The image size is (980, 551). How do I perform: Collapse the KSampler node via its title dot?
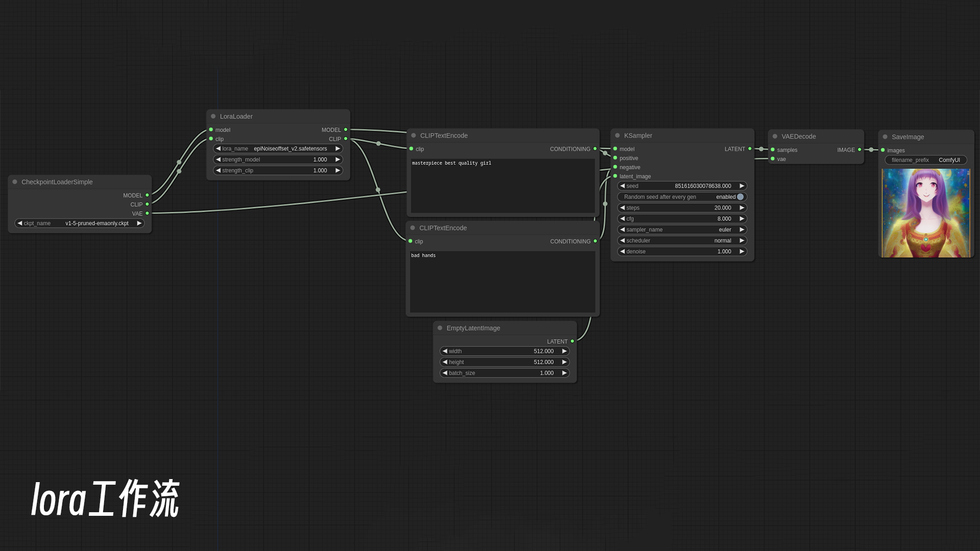tap(617, 135)
